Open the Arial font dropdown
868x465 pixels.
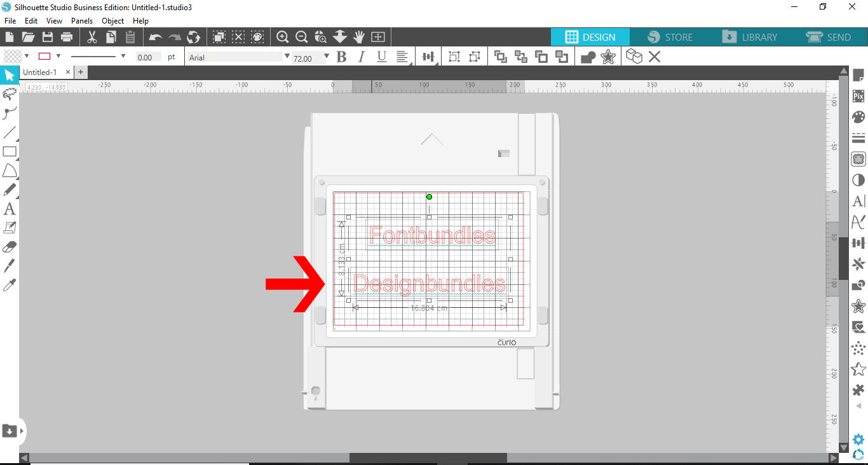pos(287,57)
